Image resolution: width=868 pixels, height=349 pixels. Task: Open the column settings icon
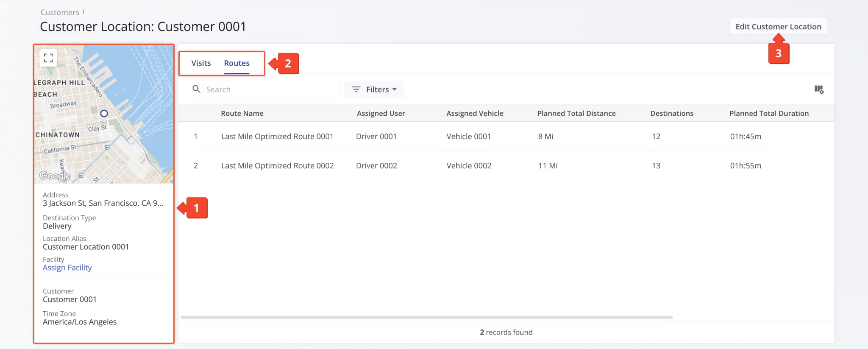(x=819, y=89)
